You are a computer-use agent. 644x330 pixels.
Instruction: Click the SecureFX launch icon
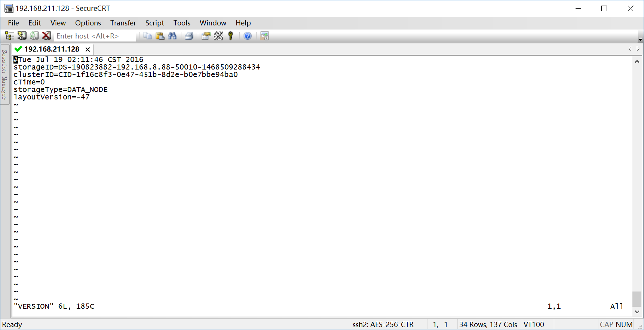point(264,36)
